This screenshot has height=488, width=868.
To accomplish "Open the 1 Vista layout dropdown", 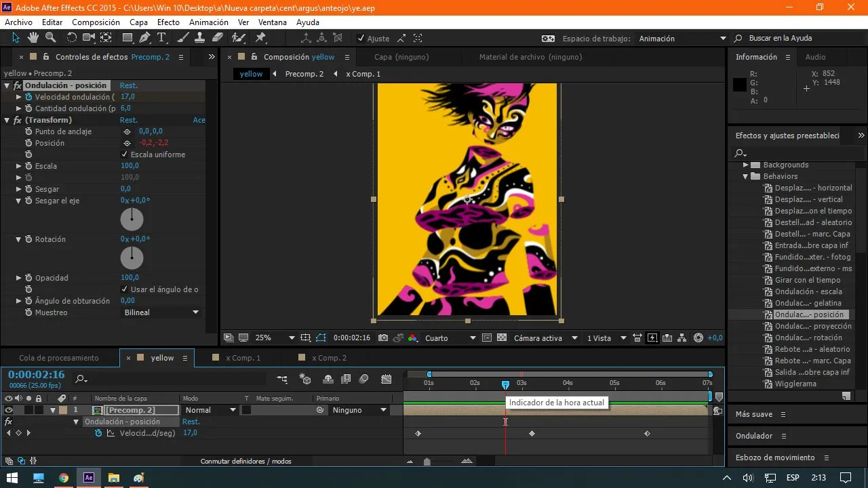I will point(605,338).
